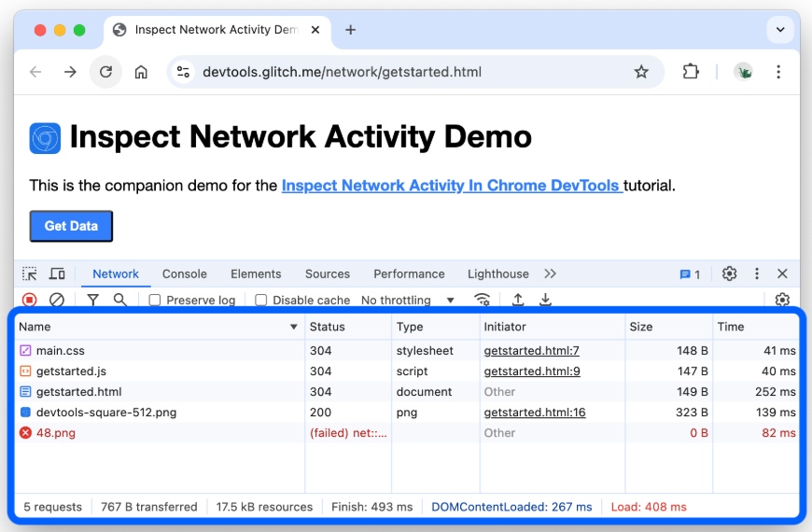This screenshot has height=532, width=812.
Task: Open network conditions wifi icon
Action: tap(483, 300)
